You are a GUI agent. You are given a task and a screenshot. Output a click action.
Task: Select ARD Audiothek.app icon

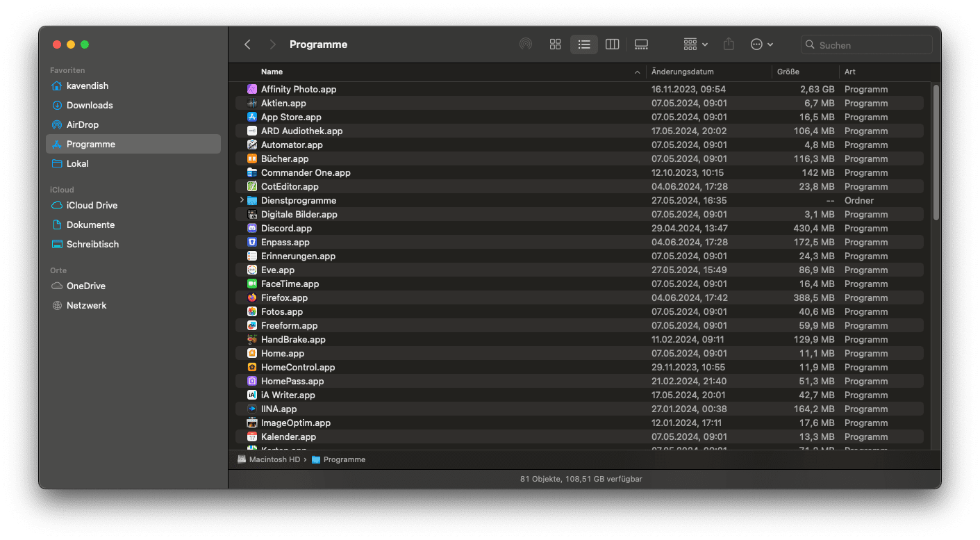tap(252, 131)
